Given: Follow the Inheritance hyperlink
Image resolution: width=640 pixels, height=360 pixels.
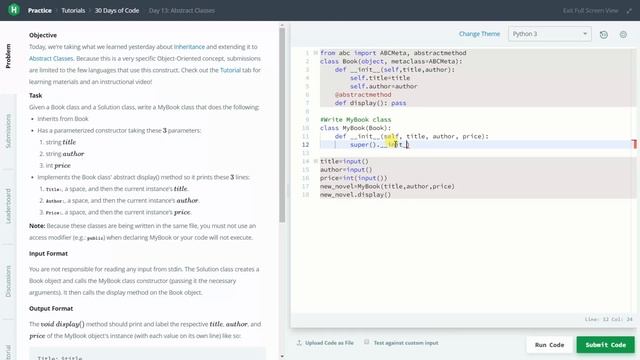Looking at the screenshot, I should pos(189,47).
